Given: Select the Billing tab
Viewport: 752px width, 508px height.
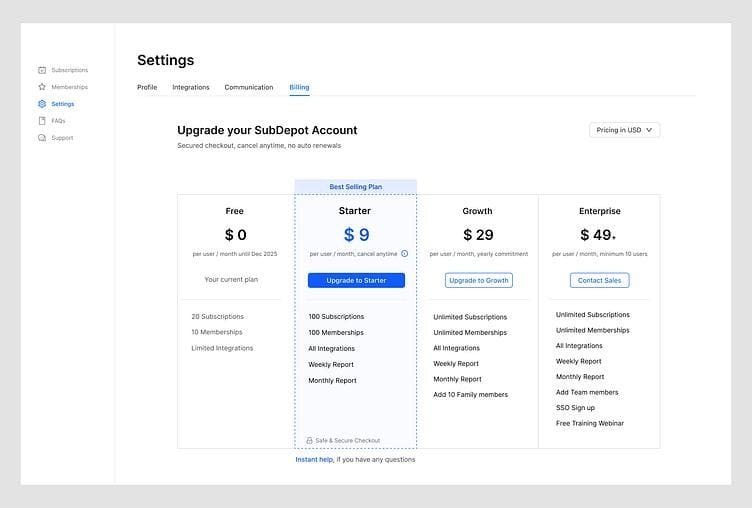Looking at the screenshot, I should 299,87.
